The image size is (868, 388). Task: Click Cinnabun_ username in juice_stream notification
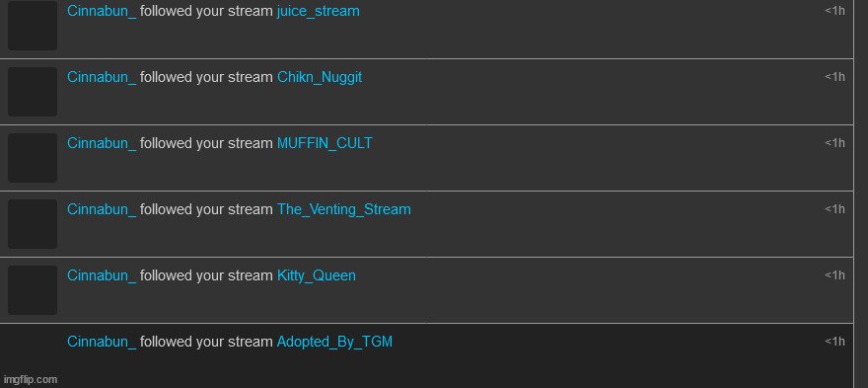[102, 11]
